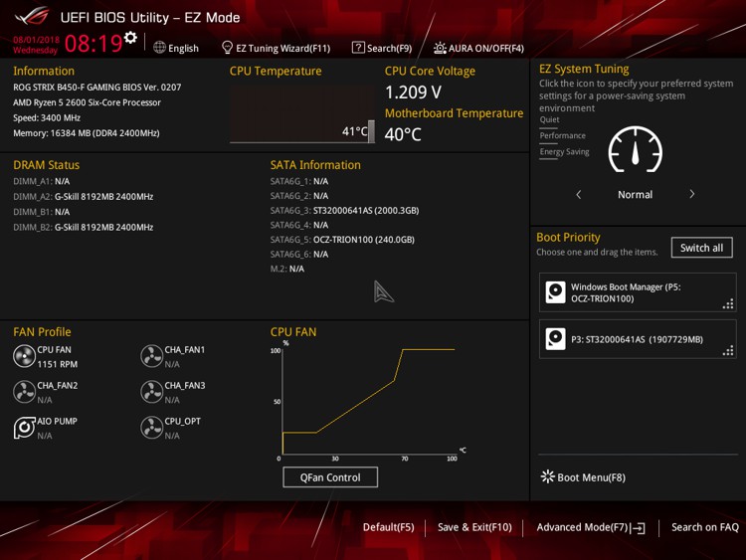Click the Memory: 16384 MB line
This screenshot has width=746, height=560.
pos(87,132)
